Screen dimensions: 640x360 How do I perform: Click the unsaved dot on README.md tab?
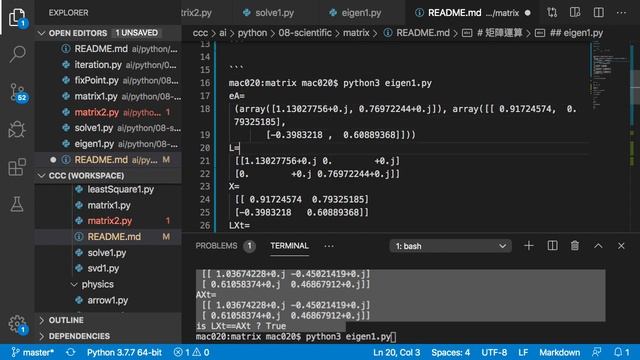pyautogui.click(x=528, y=13)
